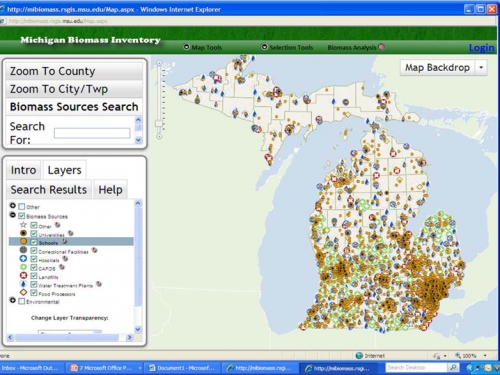Click the map zoom slider handle
This screenshot has width=500, height=375.
[159, 124]
